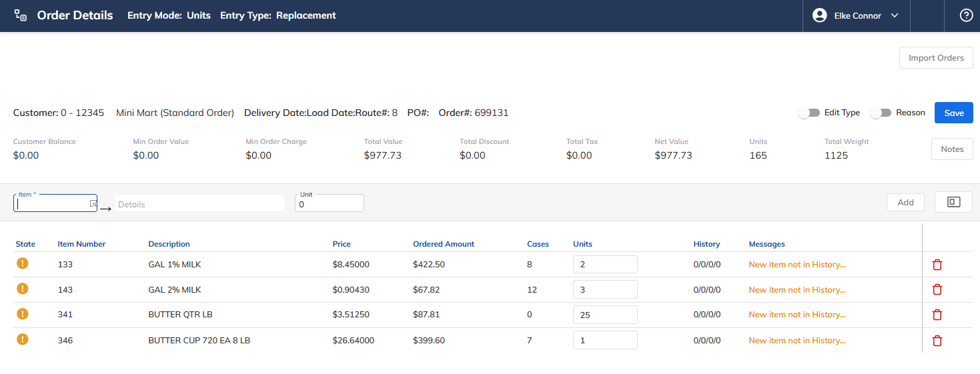Click the Messages column header
This screenshot has height=374, width=980.
(x=767, y=244)
